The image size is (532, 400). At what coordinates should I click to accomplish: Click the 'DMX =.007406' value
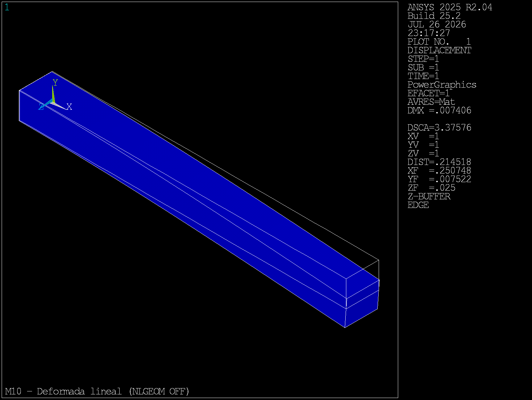click(439, 111)
